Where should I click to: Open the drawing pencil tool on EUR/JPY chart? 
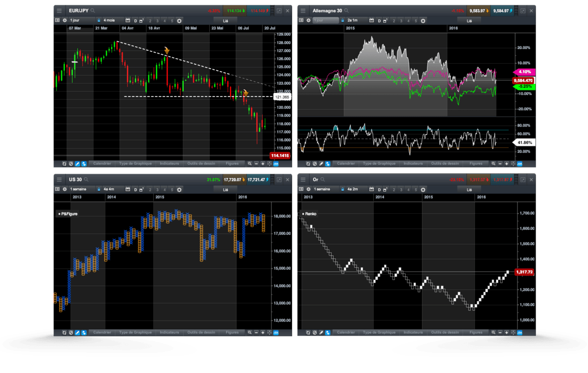(x=77, y=164)
